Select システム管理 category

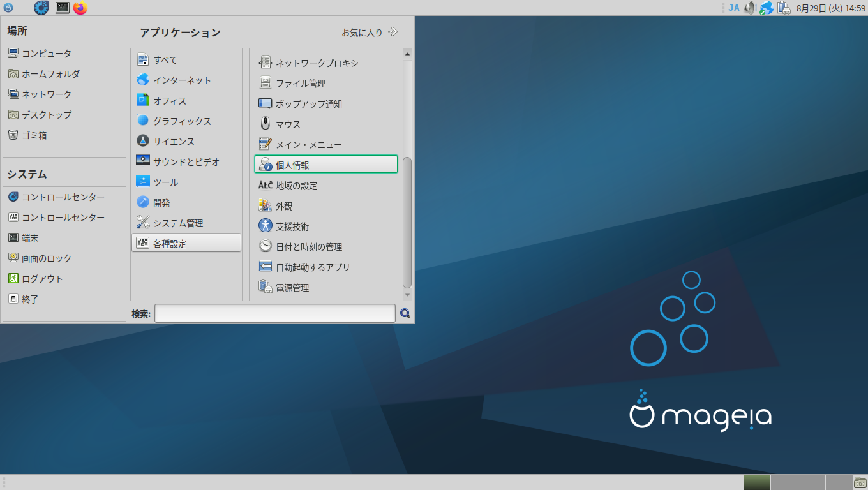tap(186, 223)
